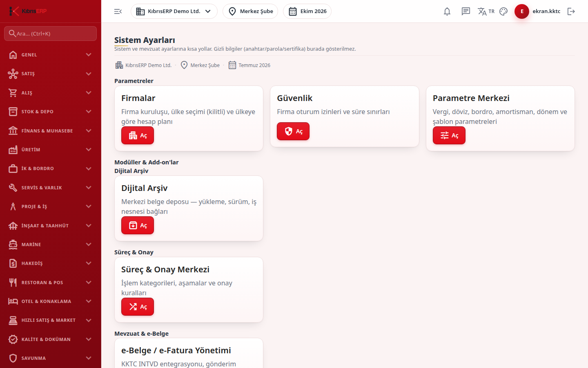Click the Üretim factory icon
This screenshot has width=588, height=368.
(13, 150)
